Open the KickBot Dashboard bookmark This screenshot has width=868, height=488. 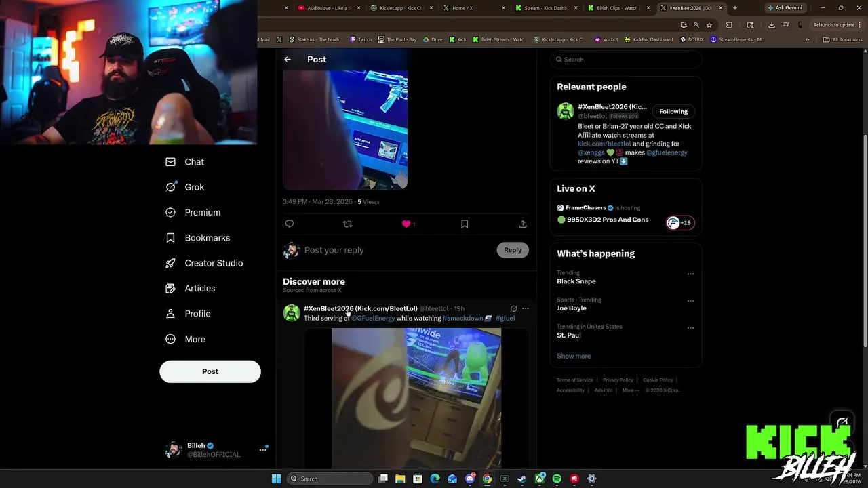tap(648, 39)
